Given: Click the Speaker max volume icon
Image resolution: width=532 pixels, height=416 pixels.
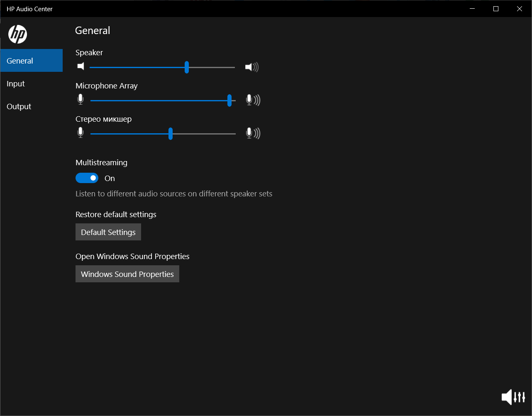Looking at the screenshot, I should click(251, 67).
